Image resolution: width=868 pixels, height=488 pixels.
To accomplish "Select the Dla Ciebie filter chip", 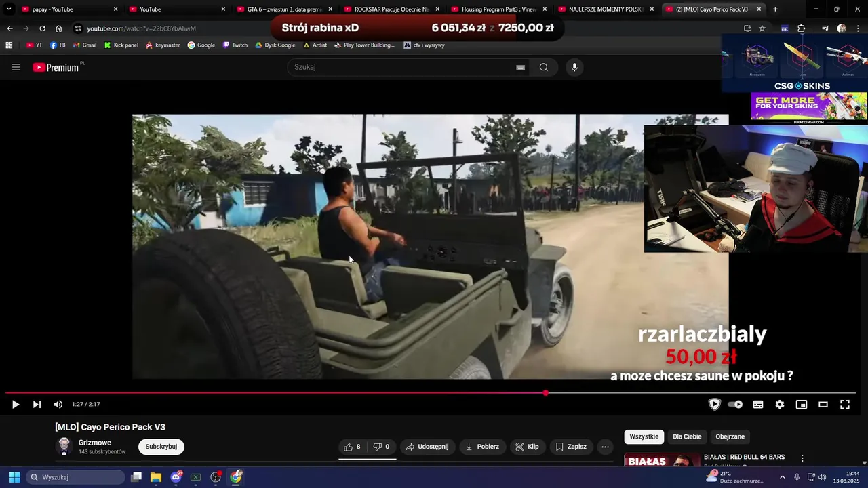I will pos(687,436).
